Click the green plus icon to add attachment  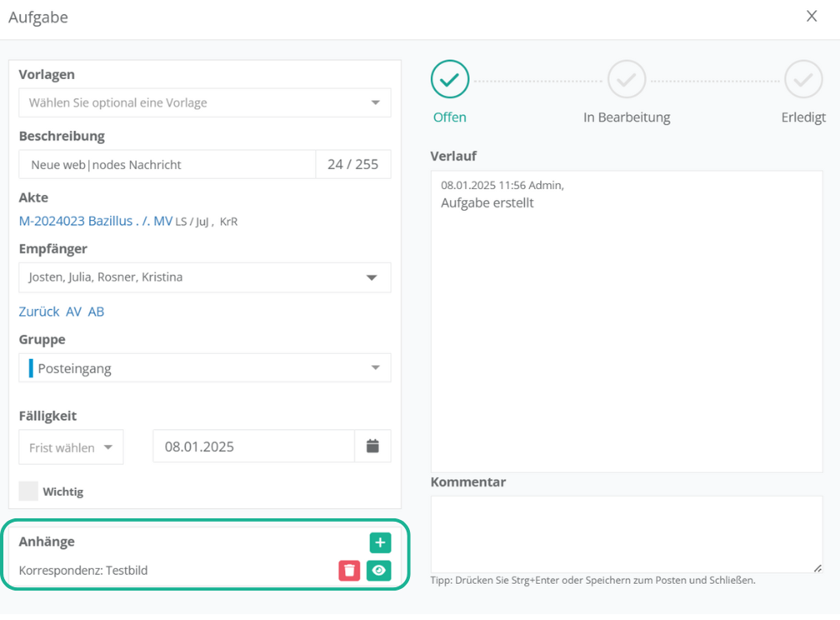coord(380,543)
